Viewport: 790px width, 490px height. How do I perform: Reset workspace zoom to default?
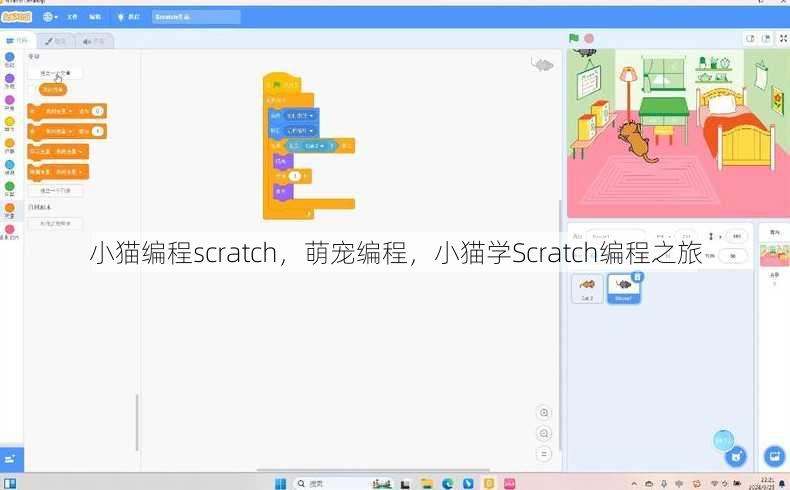click(544, 454)
